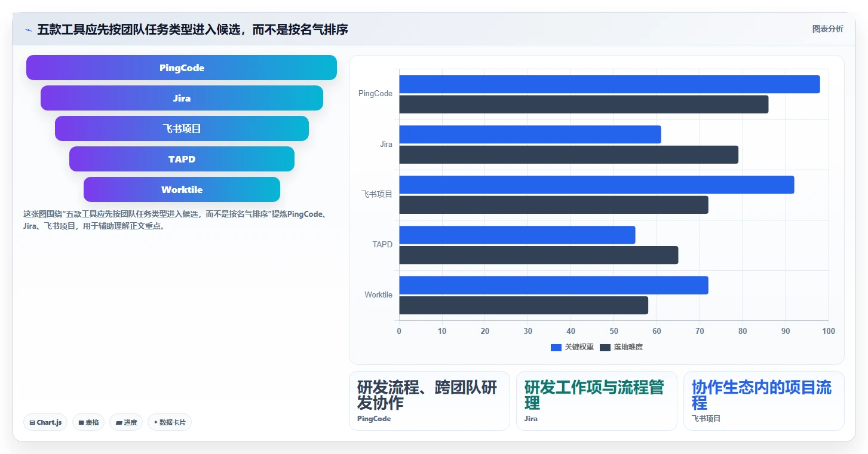Click the TAPD y-axis label in chart

382,244
